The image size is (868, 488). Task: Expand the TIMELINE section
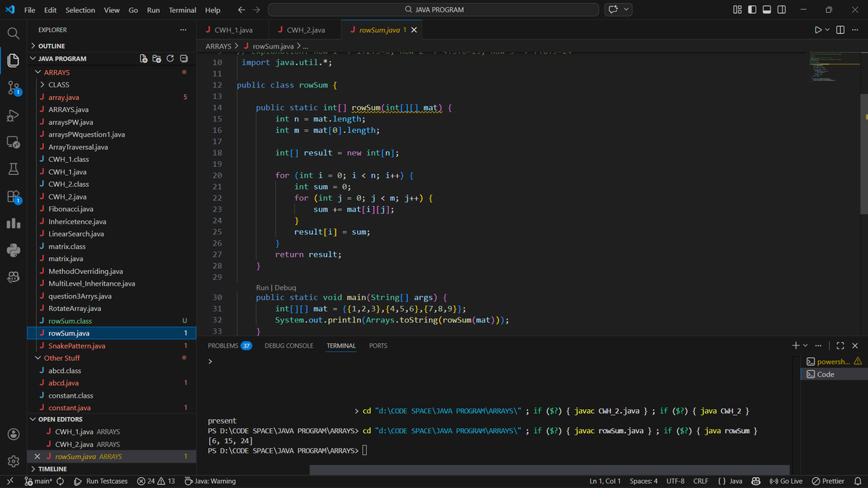point(52,469)
